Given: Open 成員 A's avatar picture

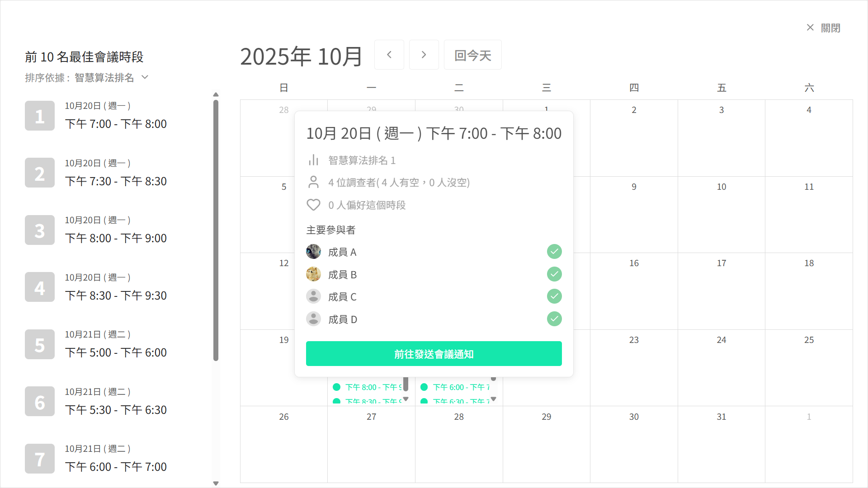Looking at the screenshot, I should (313, 252).
